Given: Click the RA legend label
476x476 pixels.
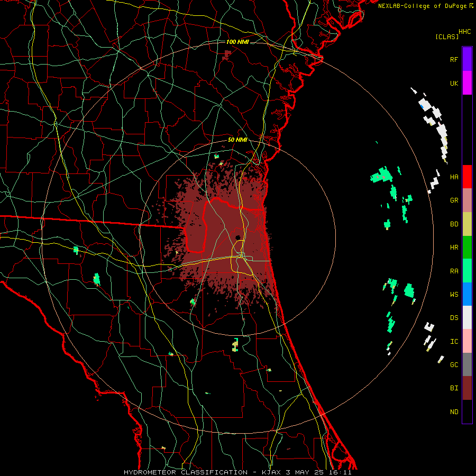Looking at the screenshot, I should pos(454,271).
